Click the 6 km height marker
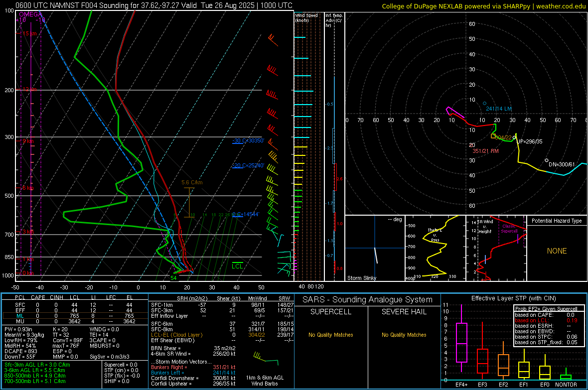This screenshot has width=588, height=390. point(28,188)
